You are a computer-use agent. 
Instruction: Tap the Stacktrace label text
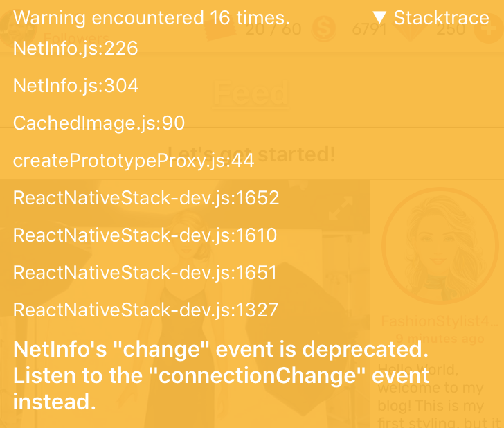point(441,18)
